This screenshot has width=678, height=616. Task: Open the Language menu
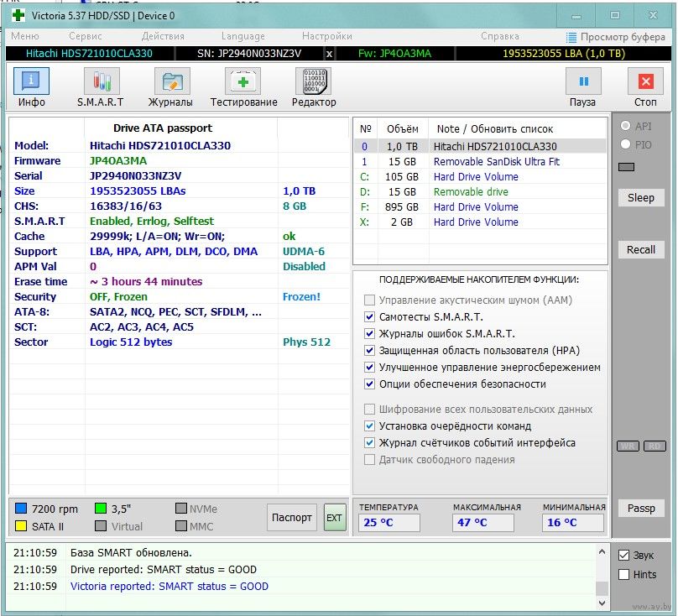pos(243,36)
